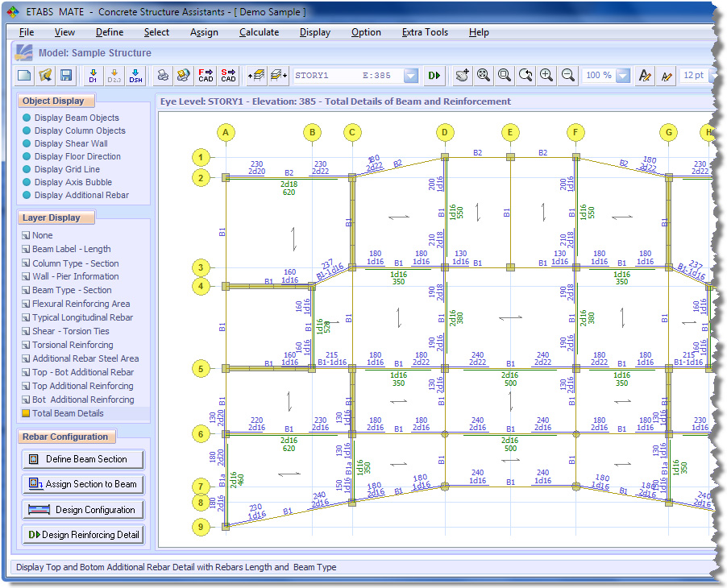
Task: Click the S CAD export icon
Action: [x=228, y=76]
